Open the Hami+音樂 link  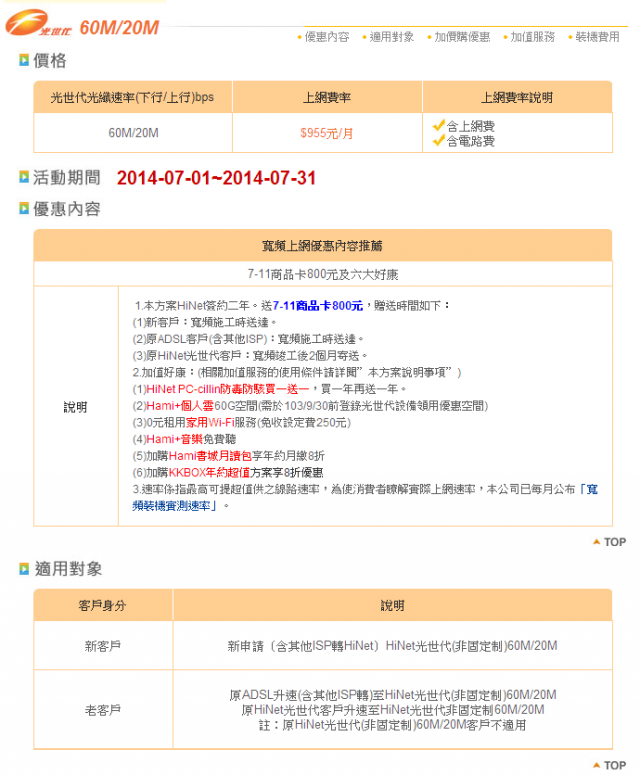point(175,439)
